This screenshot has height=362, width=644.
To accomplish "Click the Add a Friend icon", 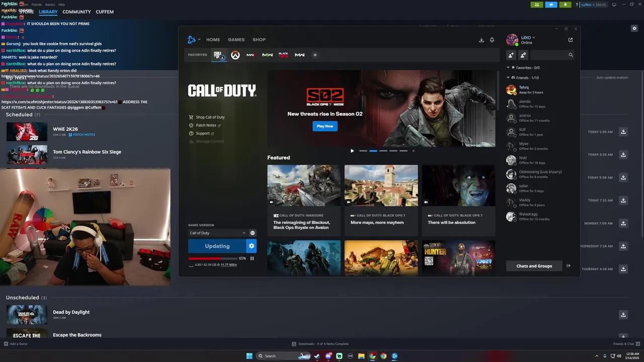I will tap(511, 55).
